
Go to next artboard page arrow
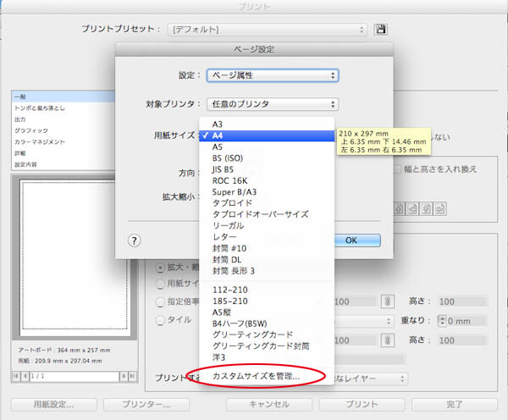(x=124, y=376)
